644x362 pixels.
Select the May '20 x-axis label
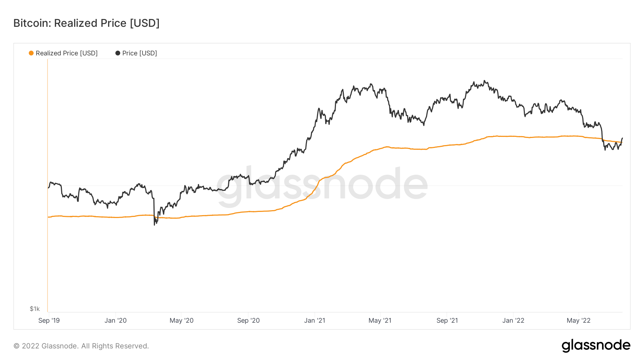pos(181,321)
